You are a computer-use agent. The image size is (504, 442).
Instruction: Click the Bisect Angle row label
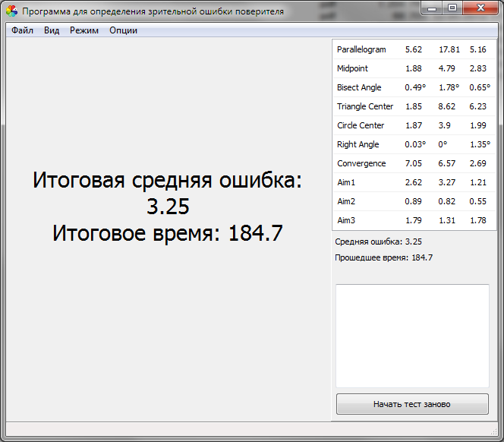359,87
